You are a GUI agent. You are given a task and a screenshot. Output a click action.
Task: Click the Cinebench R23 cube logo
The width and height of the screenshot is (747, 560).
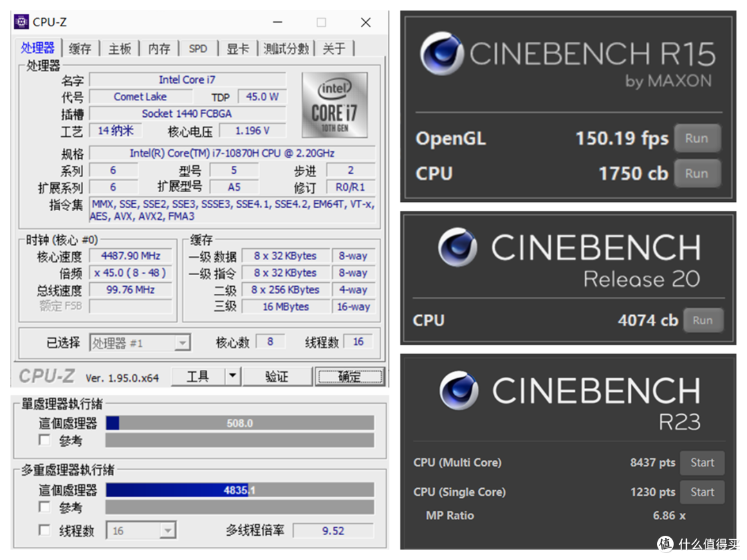(459, 391)
